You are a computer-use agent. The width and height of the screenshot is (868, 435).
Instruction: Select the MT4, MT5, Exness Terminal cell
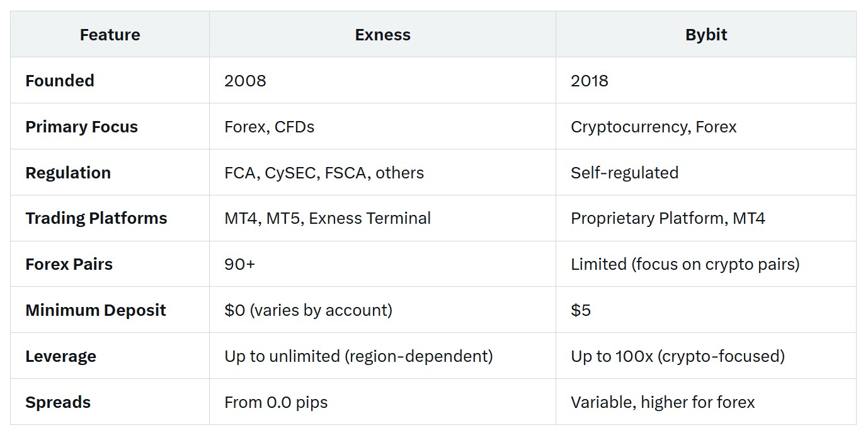(328, 218)
